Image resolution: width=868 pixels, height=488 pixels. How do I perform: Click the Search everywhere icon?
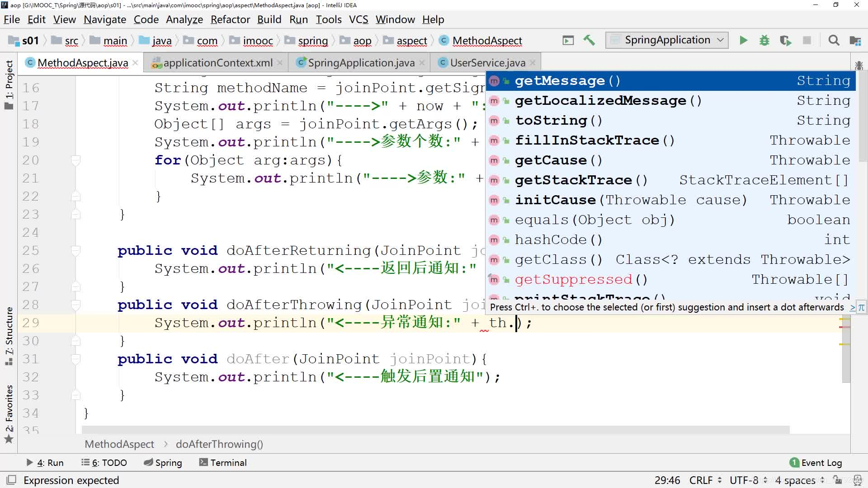coord(835,40)
